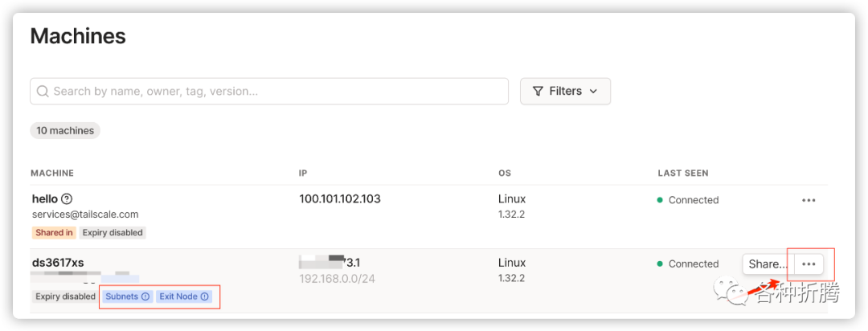Click the 10 machines count badge
Screen dimensions: 868x331
pos(65,130)
